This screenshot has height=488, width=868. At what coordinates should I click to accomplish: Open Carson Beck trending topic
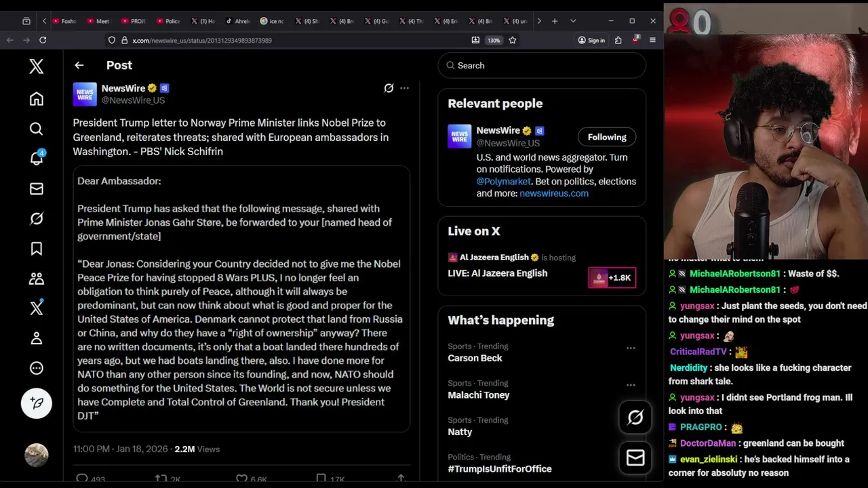pos(475,358)
